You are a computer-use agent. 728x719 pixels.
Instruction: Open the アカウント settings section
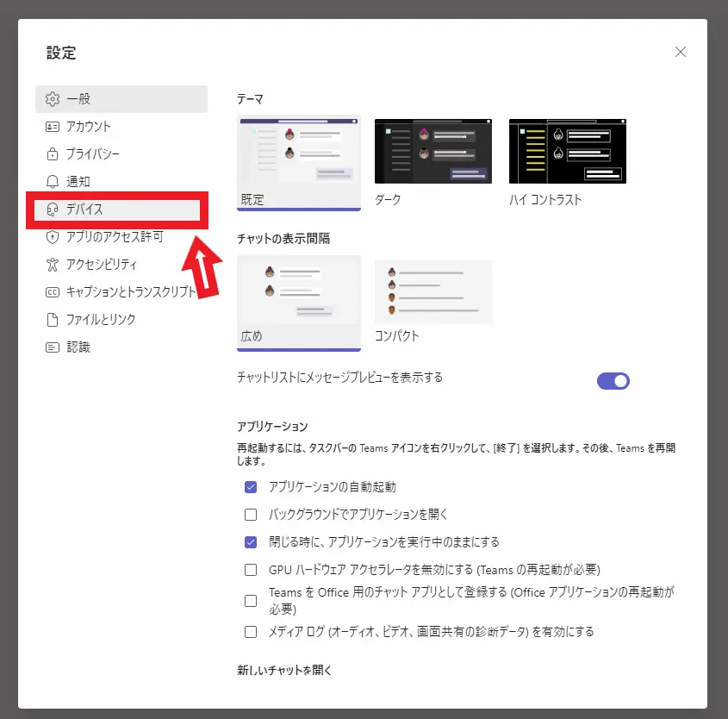tap(121, 127)
